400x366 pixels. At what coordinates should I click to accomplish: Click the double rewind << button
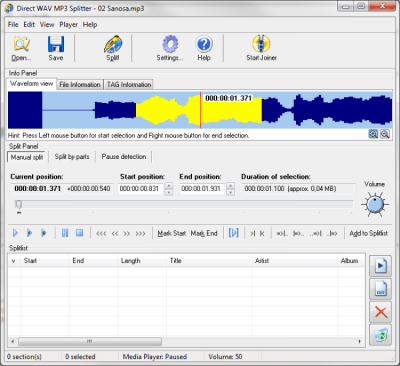[115, 234]
